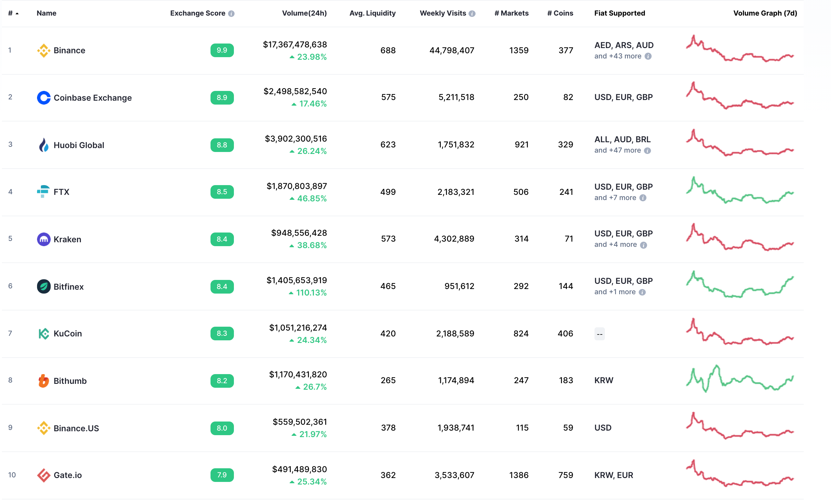Click info icon next to Exchange Score
831x504 pixels.
(231, 14)
